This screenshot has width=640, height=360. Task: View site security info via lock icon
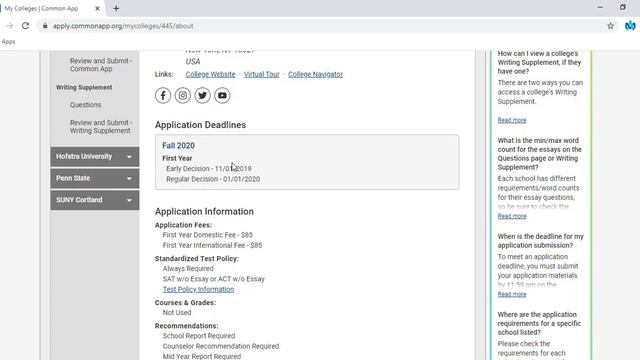(x=45, y=26)
